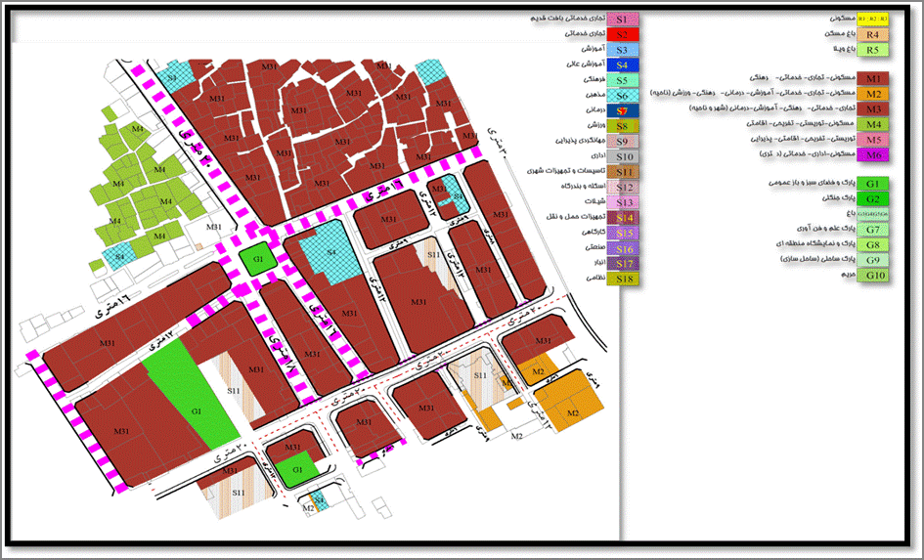This screenshot has width=924, height=560.
Task: Click the S7 legend swatch
Action: click(x=622, y=111)
